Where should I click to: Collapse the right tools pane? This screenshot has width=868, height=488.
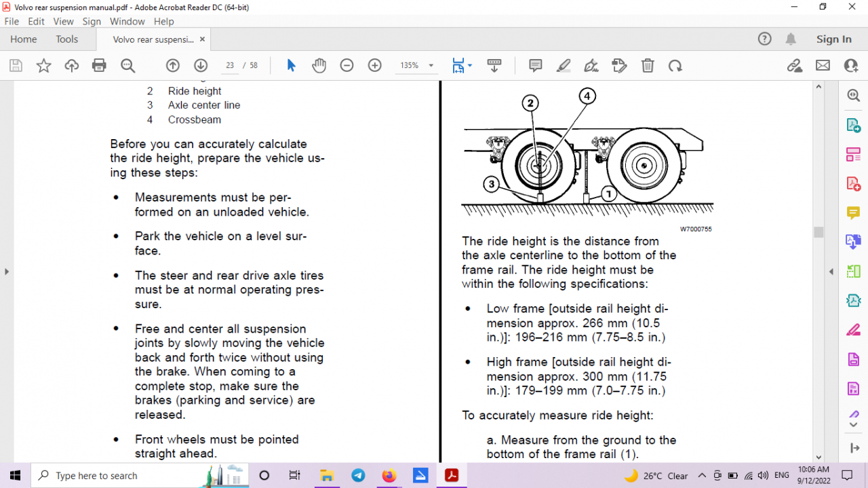[831, 271]
